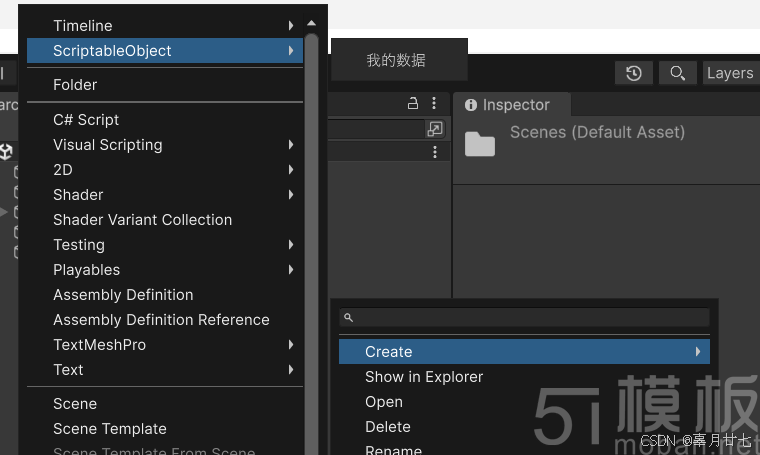
Task: Open the Shader submenu
Action: coord(165,195)
